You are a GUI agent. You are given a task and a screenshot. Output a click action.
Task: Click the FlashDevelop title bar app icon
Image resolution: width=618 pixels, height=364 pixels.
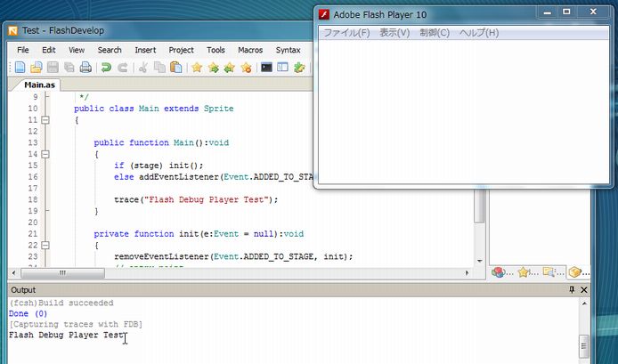(x=13, y=31)
